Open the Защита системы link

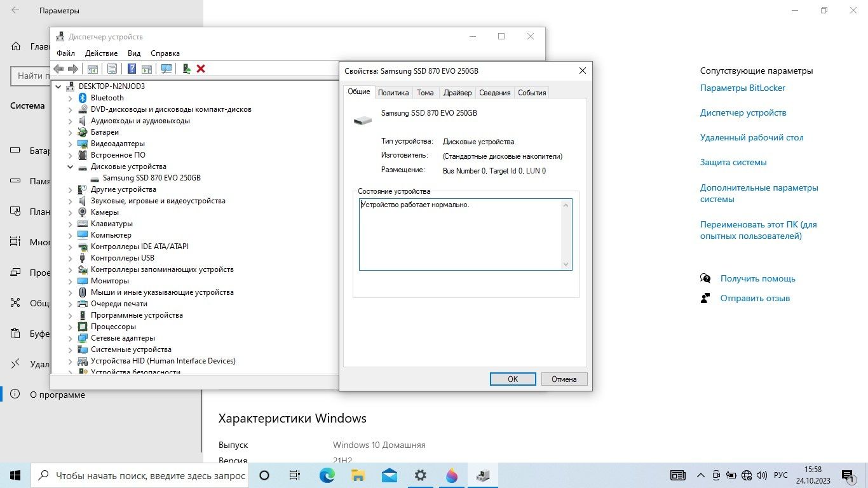(x=733, y=163)
